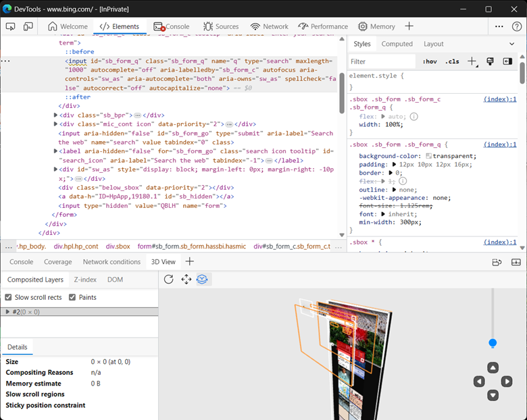Screen dimensions: 527x420
Task: Expand the div class mic_cont icon node
Action: 55,124
